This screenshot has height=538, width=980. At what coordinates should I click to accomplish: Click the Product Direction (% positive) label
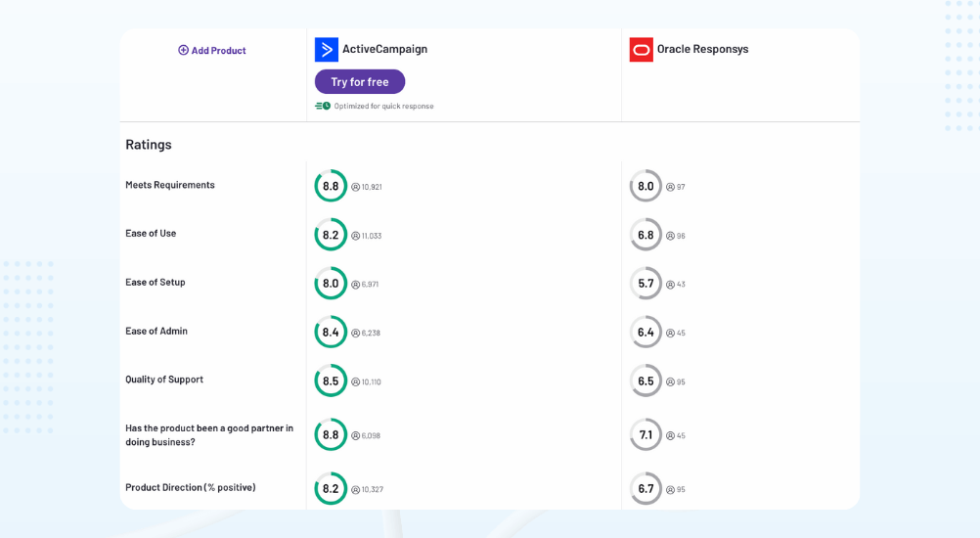pos(191,487)
